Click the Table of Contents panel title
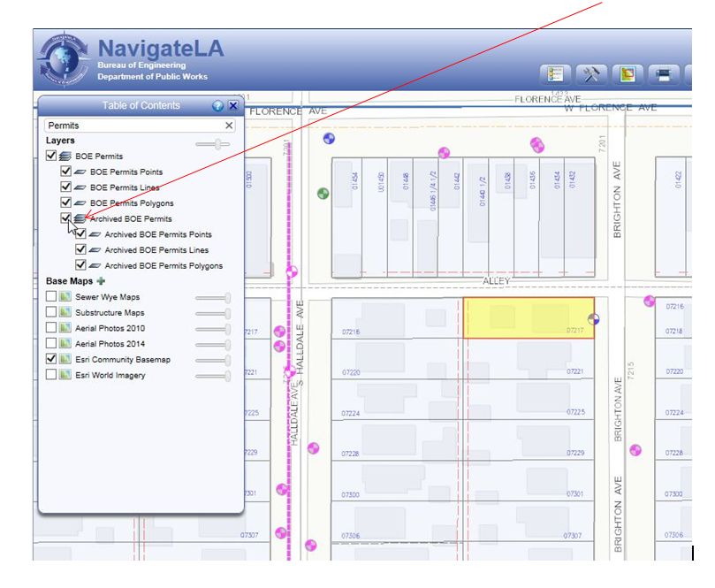 pyautogui.click(x=141, y=105)
